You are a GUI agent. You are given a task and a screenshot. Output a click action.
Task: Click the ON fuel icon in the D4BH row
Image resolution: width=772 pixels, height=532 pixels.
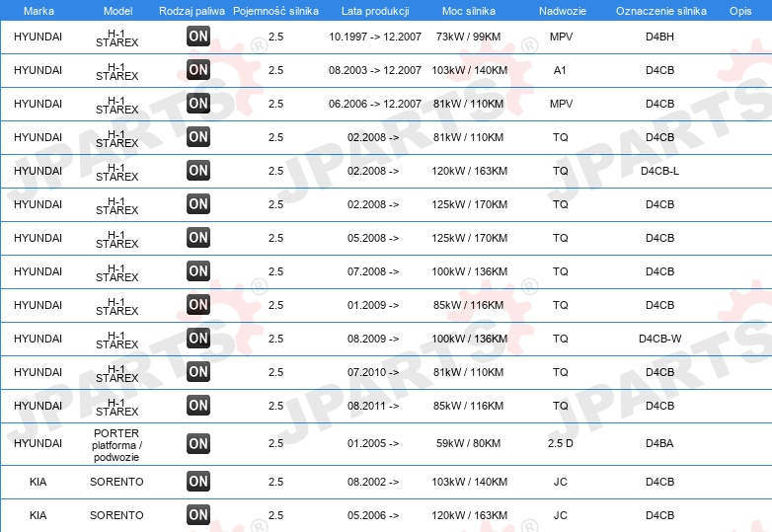pyautogui.click(x=198, y=37)
